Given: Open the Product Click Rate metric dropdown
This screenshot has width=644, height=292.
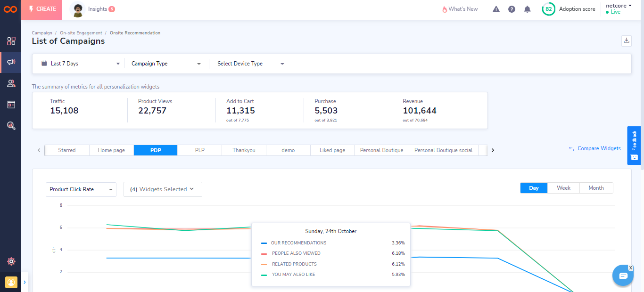Looking at the screenshot, I should (81, 189).
